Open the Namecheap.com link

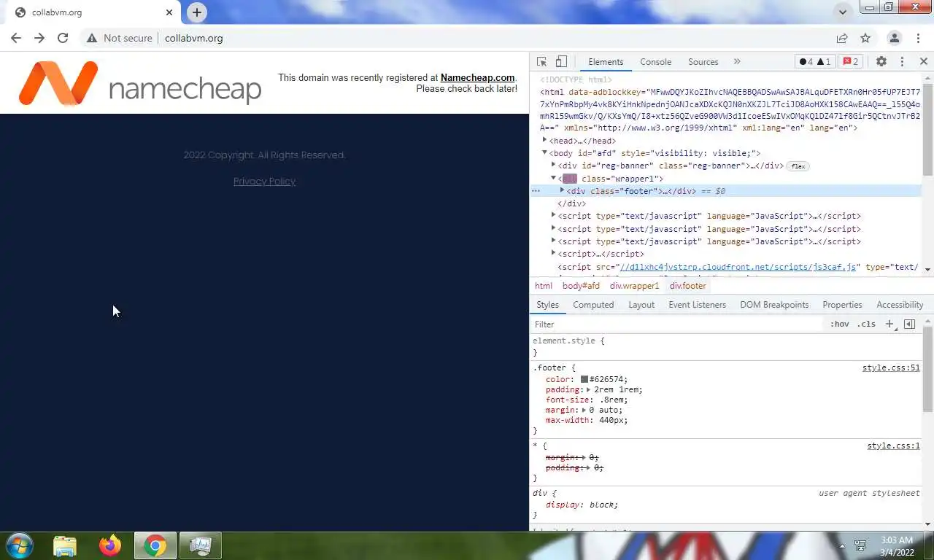pos(477,78)
